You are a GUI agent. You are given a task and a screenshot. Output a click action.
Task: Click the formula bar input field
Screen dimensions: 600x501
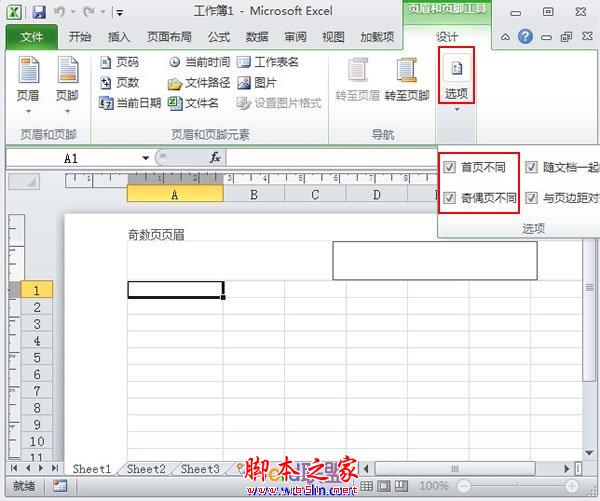(x=331, y=157)
